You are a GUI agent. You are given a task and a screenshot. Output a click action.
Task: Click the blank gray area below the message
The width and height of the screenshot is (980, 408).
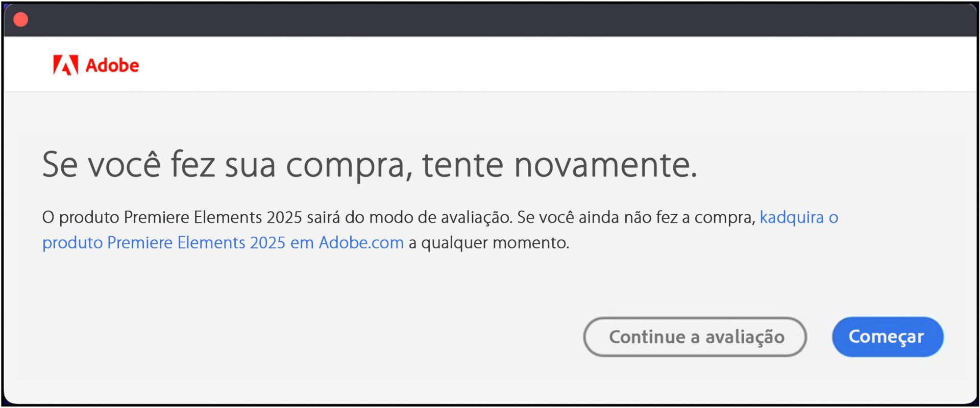click(296, 316)
